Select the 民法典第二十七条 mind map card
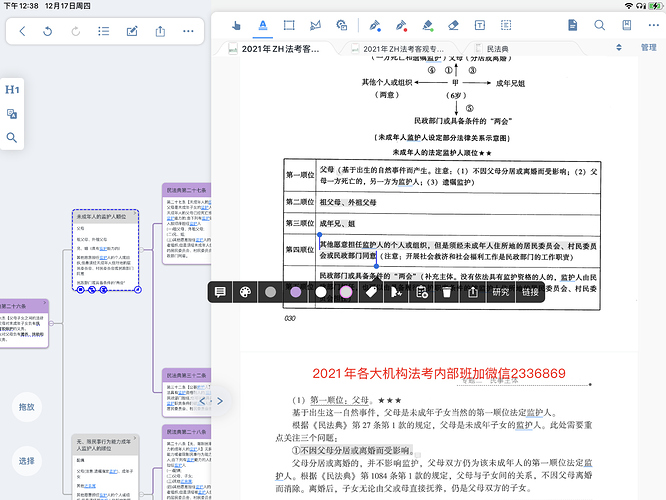The width and height of the screenshot is (666, 500). tap(186, 224)
